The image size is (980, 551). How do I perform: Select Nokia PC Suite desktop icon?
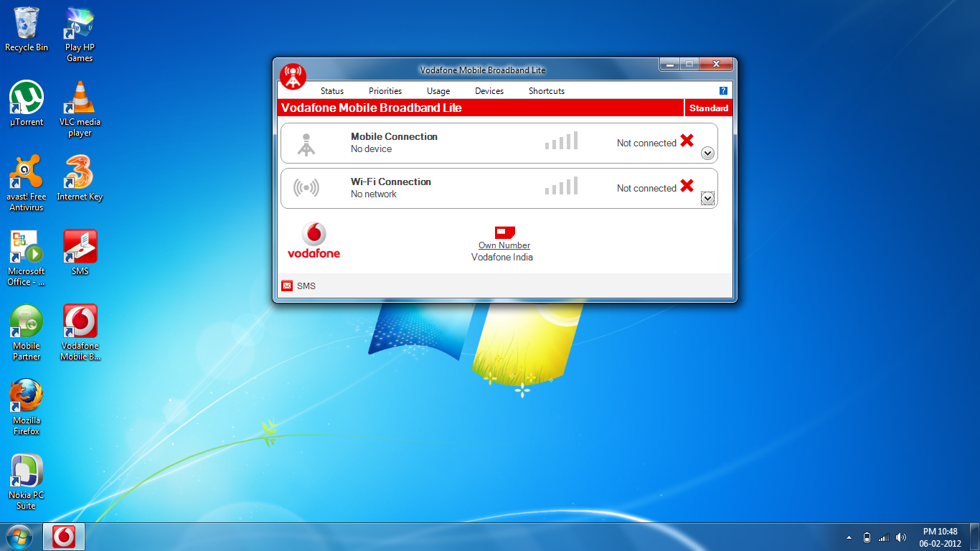tap(27, 482)
